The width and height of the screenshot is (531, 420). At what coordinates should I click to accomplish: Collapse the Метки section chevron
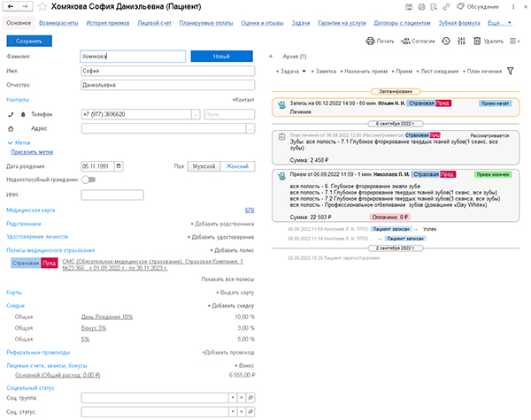tap(10, 141)
